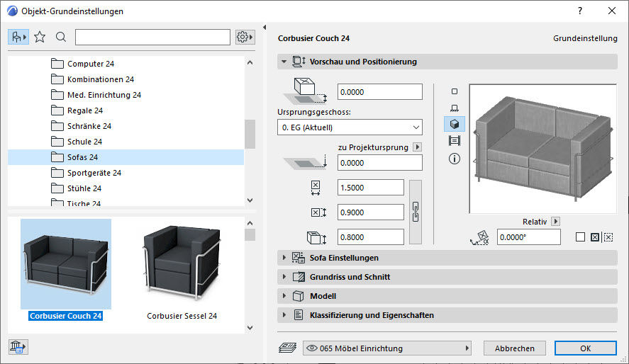Click the width field showing 1.5000
Image resolution: width=629 pixels, height=364 pixels.
(x=371, y=188)
